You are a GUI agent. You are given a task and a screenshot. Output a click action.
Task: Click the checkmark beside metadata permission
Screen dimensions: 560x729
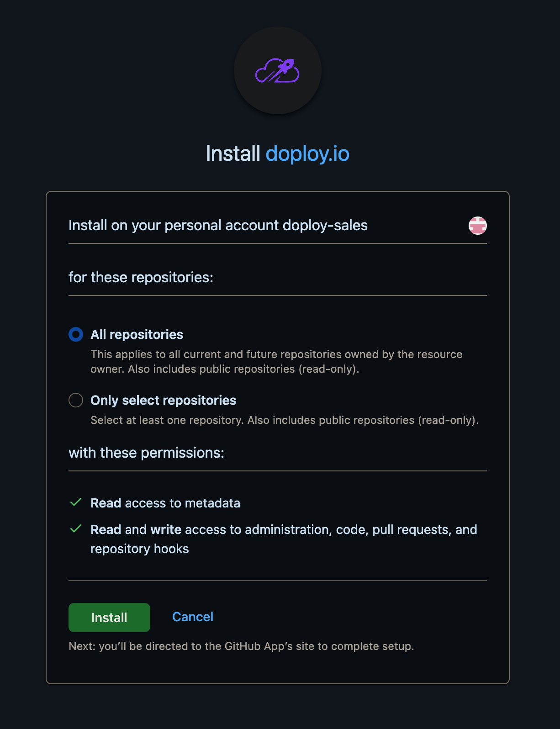[76, 502]
